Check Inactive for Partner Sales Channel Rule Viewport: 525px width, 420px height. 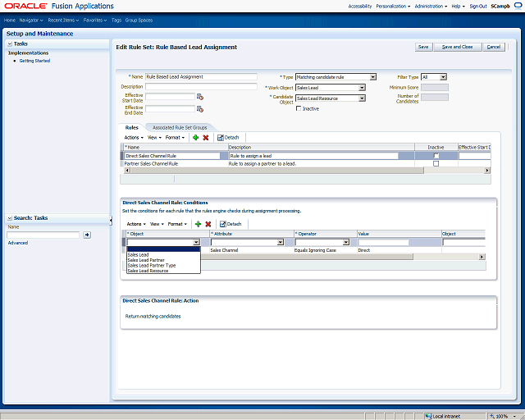[436, 164]
